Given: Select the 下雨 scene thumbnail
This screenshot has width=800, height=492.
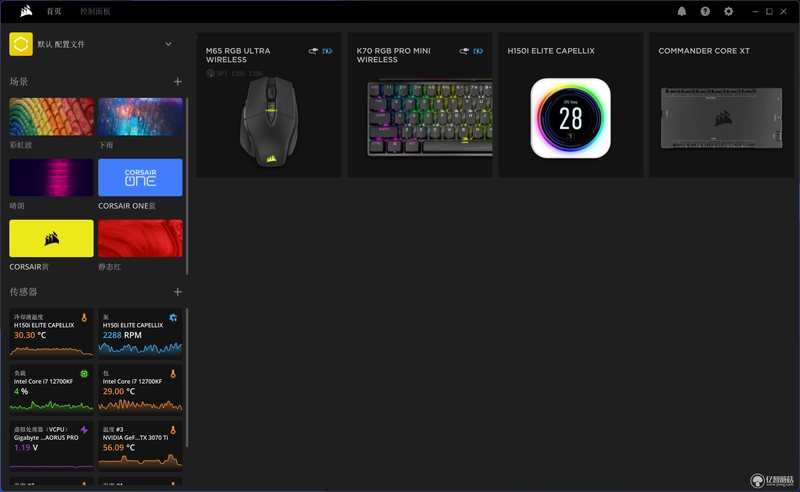Looking at the screenshot, I should coord(140,117).
